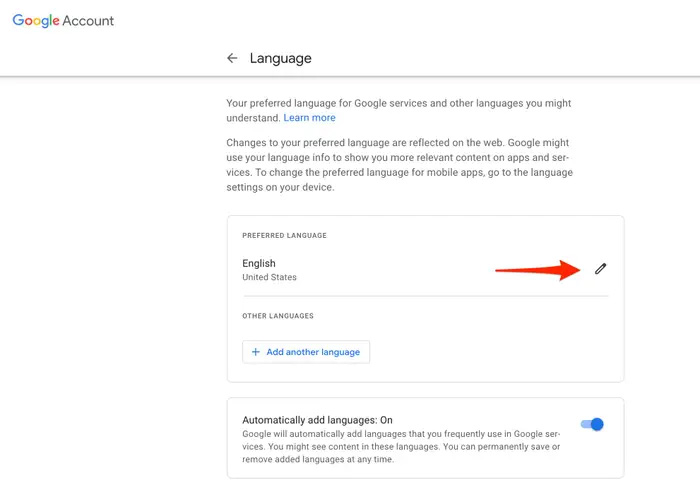
Task: Click the colored Google wordmark
Action: (36, 21)
